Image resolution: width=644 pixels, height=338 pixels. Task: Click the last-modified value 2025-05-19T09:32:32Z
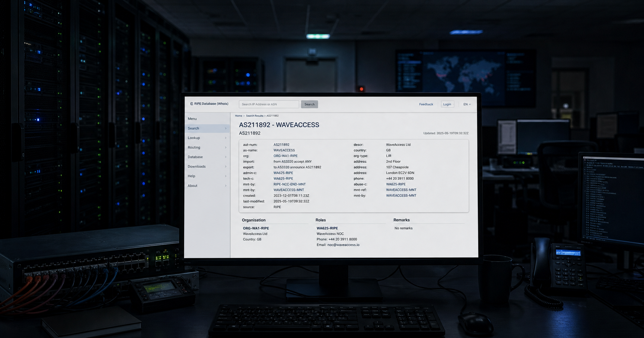click(x=291, y=201)
